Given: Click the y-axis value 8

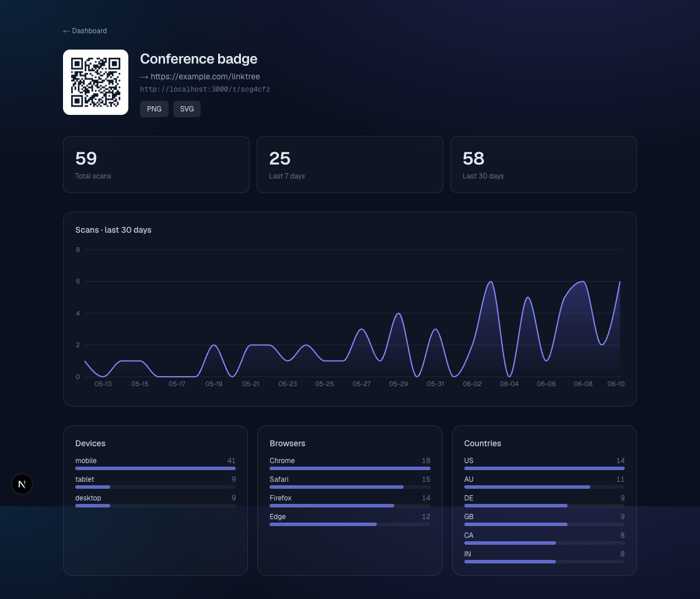Looking at the screenshot, I should tap(78, 250).
